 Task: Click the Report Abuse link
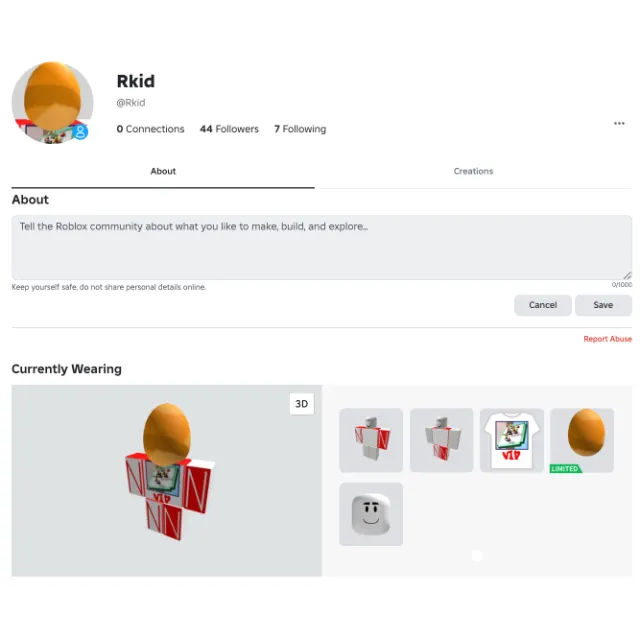(607, 339)
